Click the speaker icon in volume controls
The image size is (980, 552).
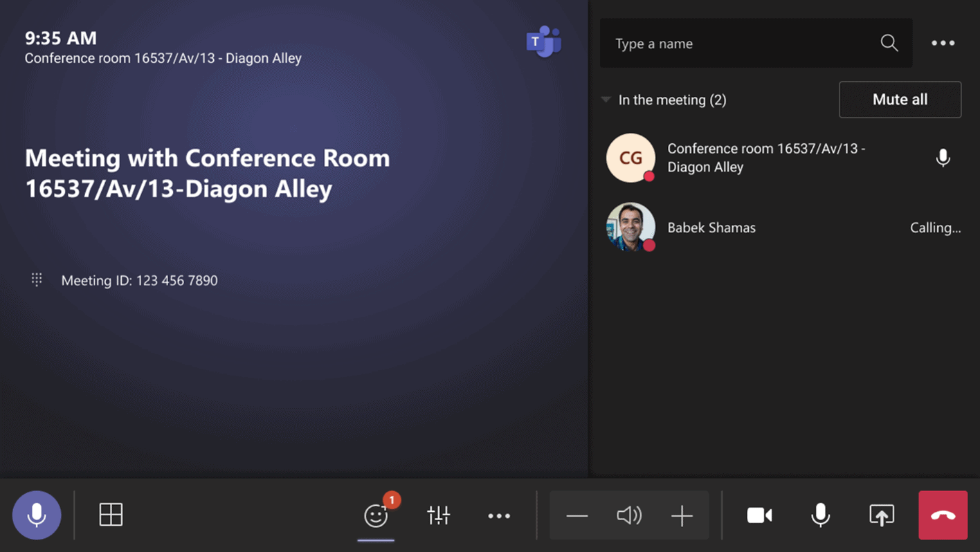tap(628, 515)
